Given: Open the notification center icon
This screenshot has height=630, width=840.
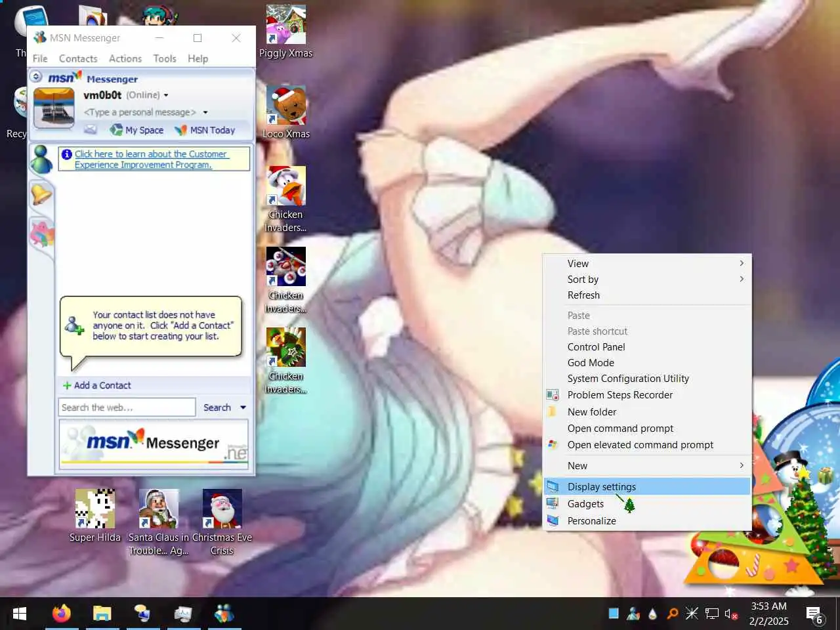Looking at the screenshot, I should click(x=816, y=615).
